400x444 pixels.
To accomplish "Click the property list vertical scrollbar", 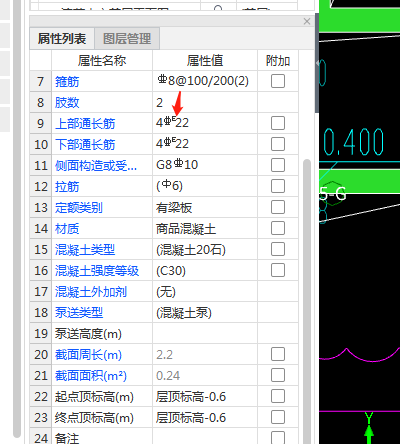I will coord(306,300).
